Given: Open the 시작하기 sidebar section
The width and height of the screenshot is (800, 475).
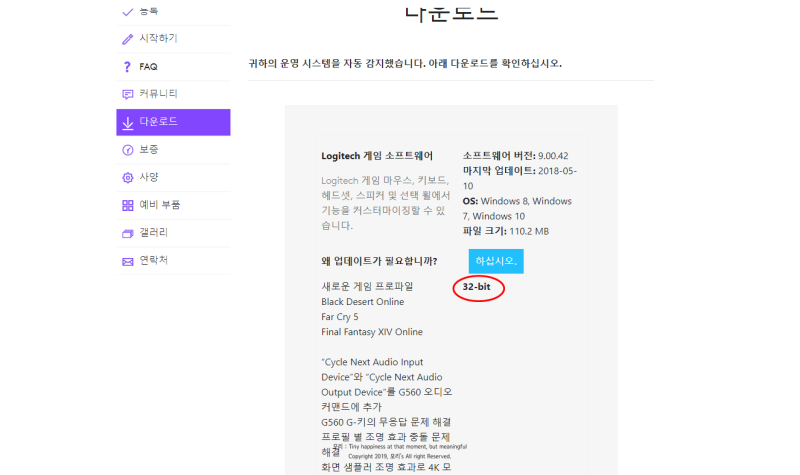Looking at the screenshot, I should coord(173,39).
